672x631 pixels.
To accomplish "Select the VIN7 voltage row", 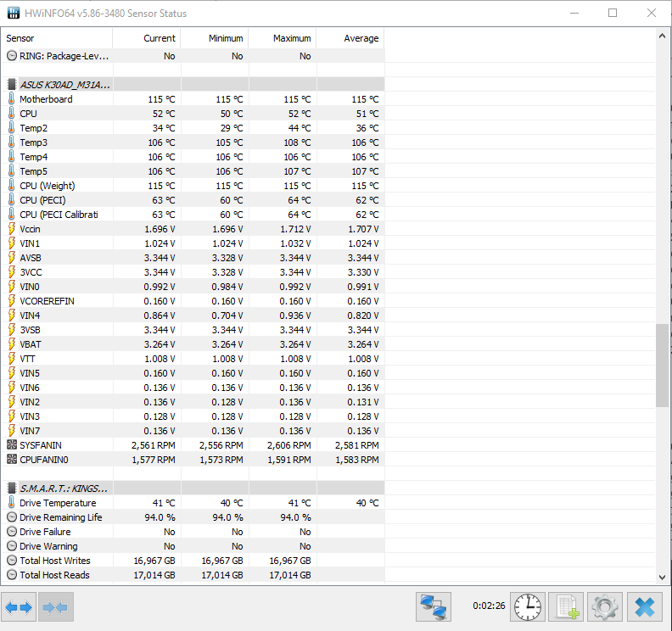I will (x=193, y=431).
